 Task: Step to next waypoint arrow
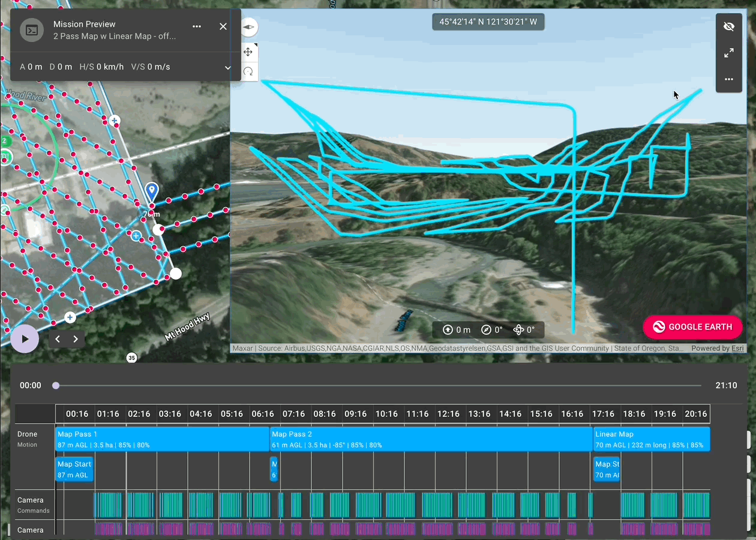pyautogui.click(x=76, y=339)
